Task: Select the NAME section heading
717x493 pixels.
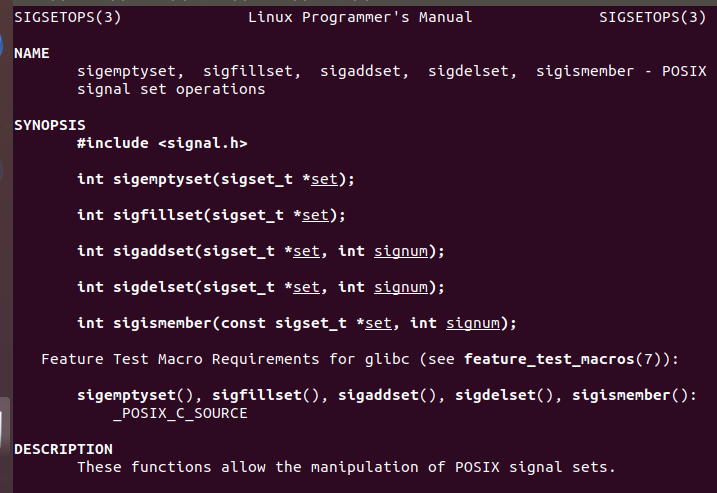Action: click(32, 53)
